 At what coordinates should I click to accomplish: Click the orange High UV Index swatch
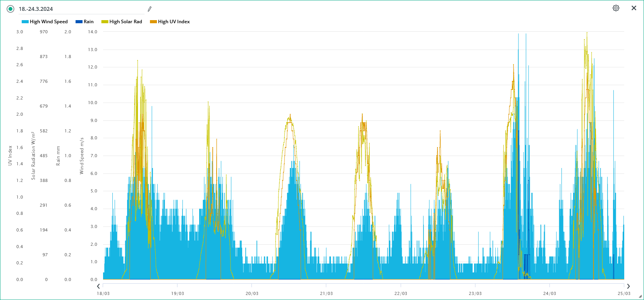(x=153, y=22)
